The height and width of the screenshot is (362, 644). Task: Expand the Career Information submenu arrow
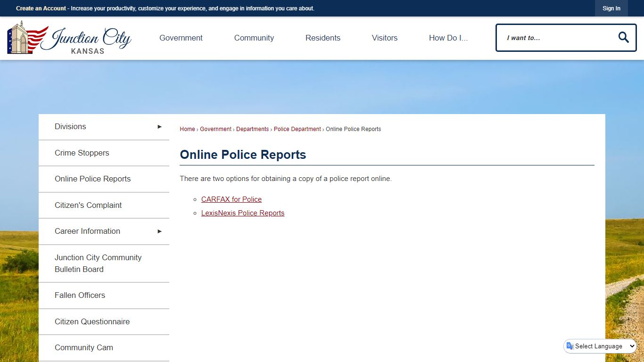click(x=159, y=231)
